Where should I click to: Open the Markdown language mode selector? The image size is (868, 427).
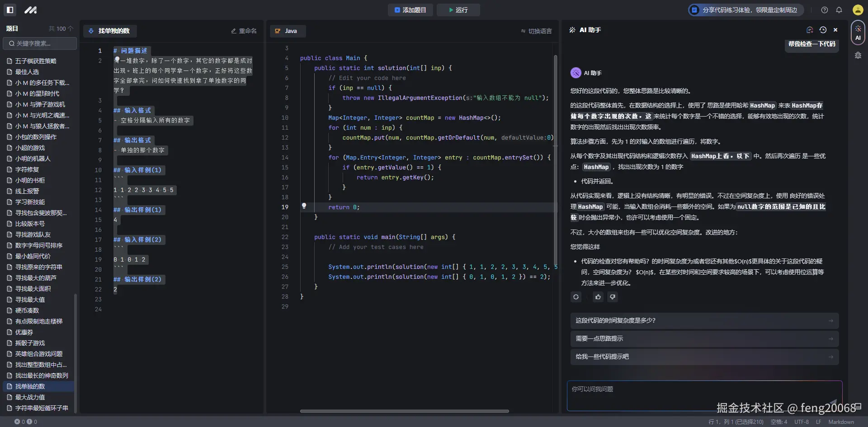(841, 422)
